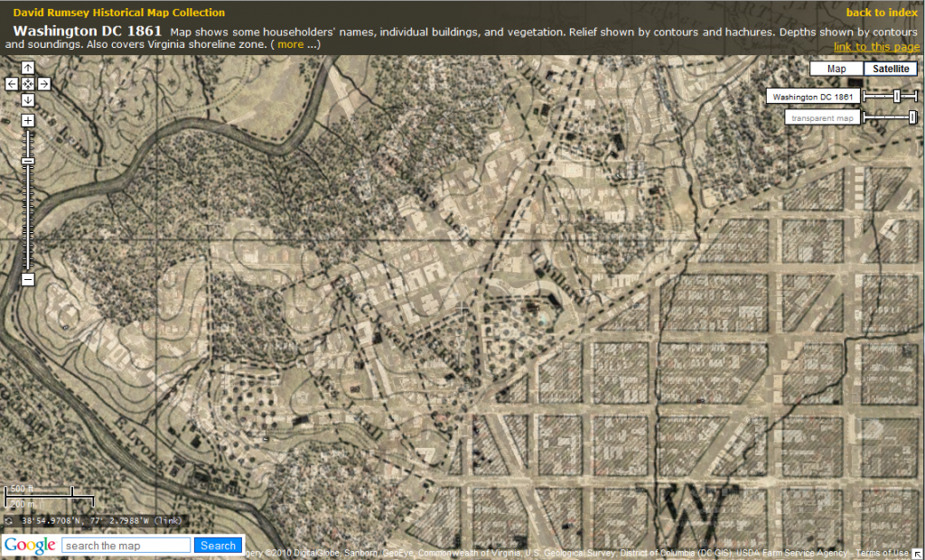Click the transparent map opacity slider handle
This screenshot has width=925, height=560.
[x=912, y=117]
